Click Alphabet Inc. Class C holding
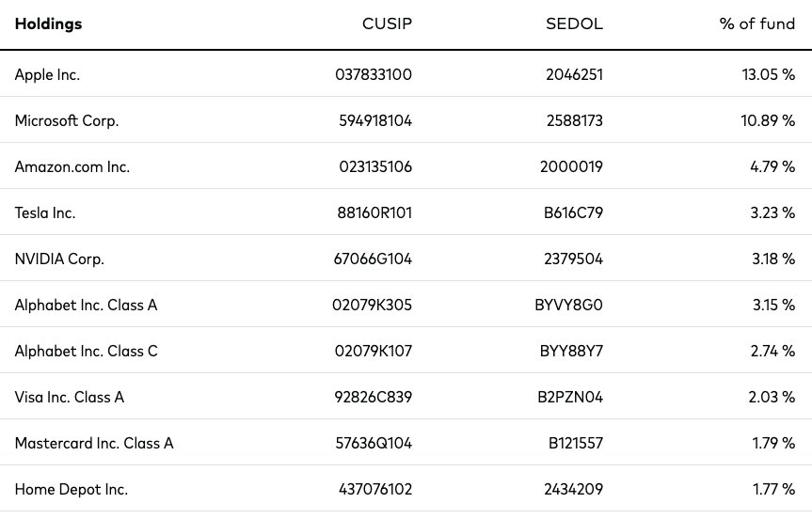The image size is (812, 519). [86, 351]
